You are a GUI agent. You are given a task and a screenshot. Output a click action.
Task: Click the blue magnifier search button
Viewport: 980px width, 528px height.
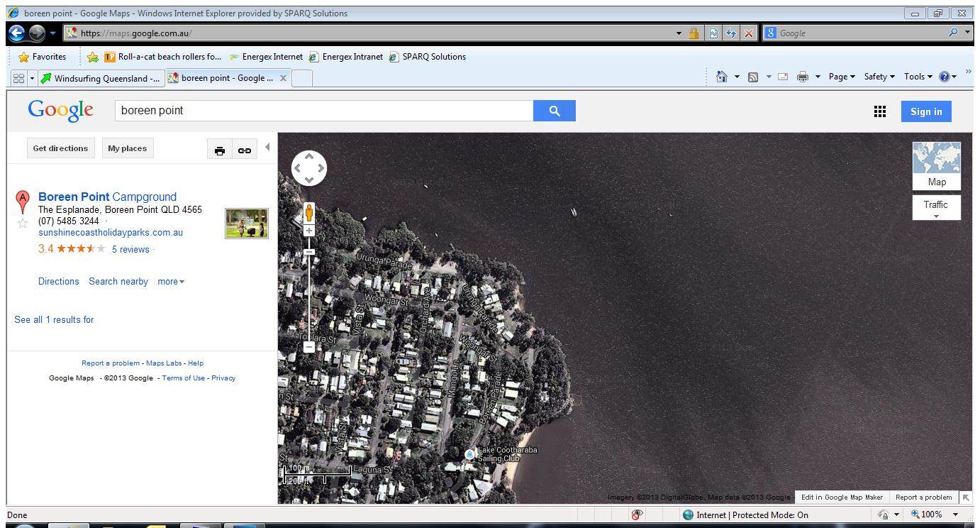pyautogui.click(x=554, y=111)
